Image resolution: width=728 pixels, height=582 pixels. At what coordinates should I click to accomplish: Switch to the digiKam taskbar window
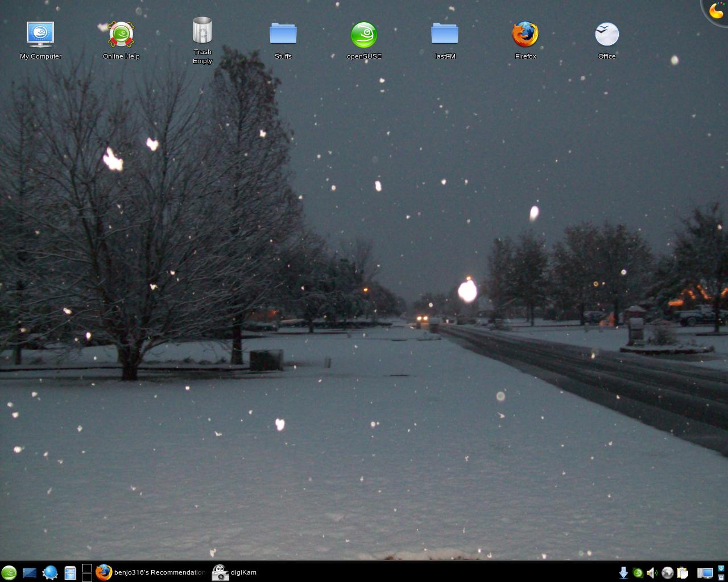pos(234,572)
